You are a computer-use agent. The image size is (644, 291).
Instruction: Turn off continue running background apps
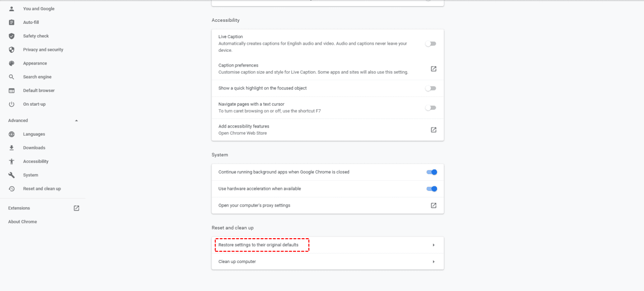432,172
